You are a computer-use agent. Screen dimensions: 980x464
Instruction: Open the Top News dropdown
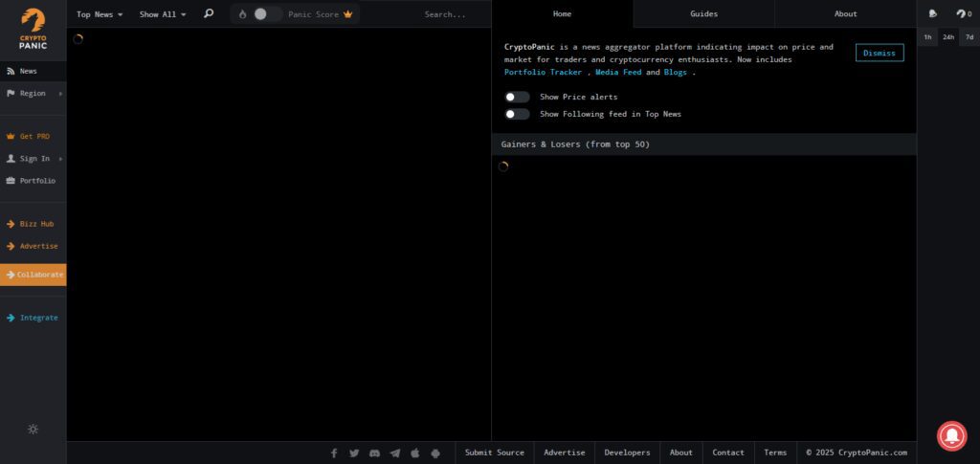click(x=100, y=14)
